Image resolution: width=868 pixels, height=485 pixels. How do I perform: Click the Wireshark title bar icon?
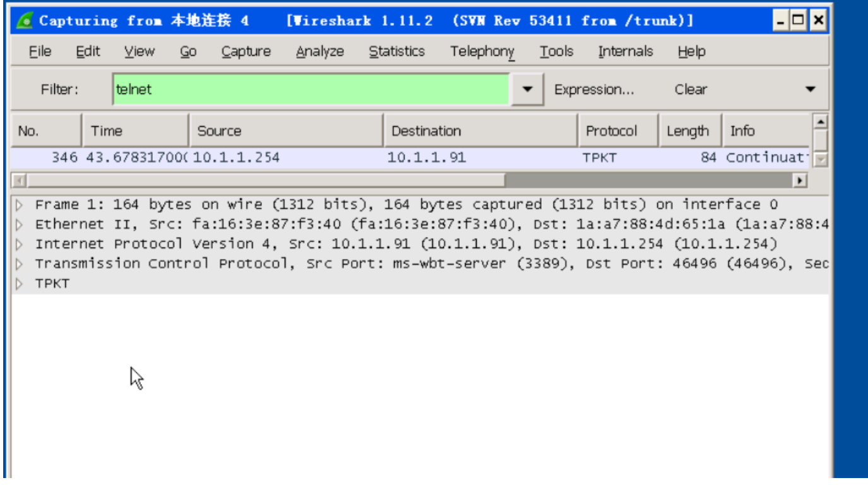[x=24, y=21]
